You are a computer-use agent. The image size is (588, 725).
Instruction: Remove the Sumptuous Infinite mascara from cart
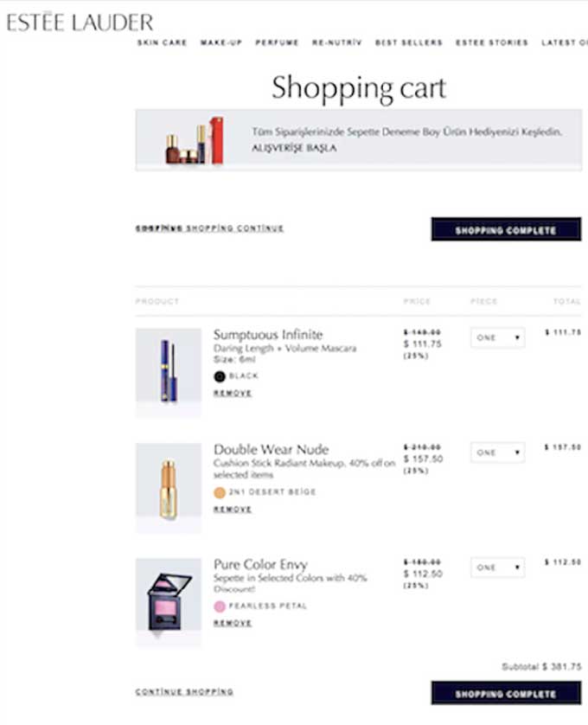[233, 393]
